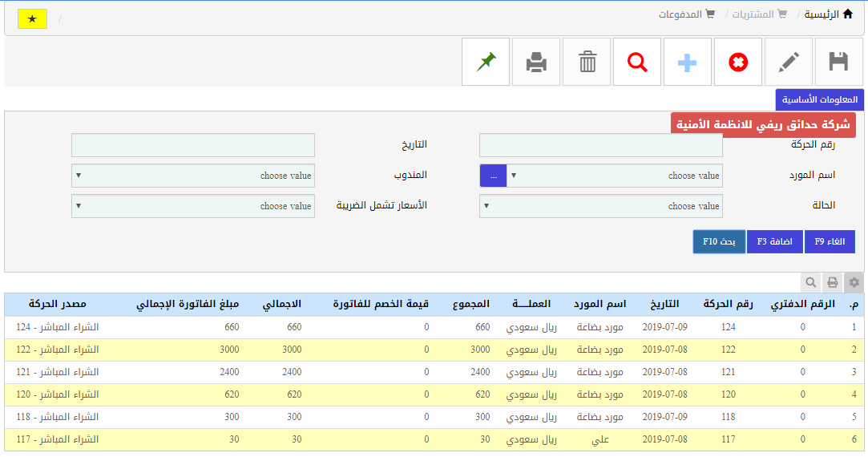Click the green pushpin icon
The width and height of the screenshot is (868, 457).
coord(486,62)
